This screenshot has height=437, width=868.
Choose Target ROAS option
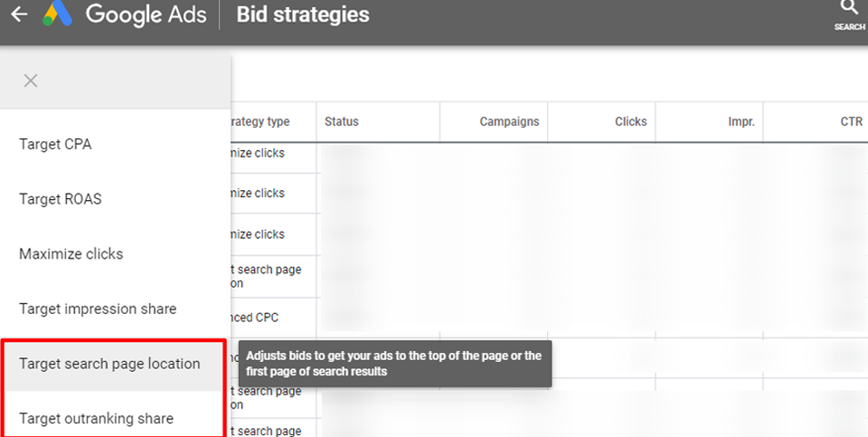point(61,199)
